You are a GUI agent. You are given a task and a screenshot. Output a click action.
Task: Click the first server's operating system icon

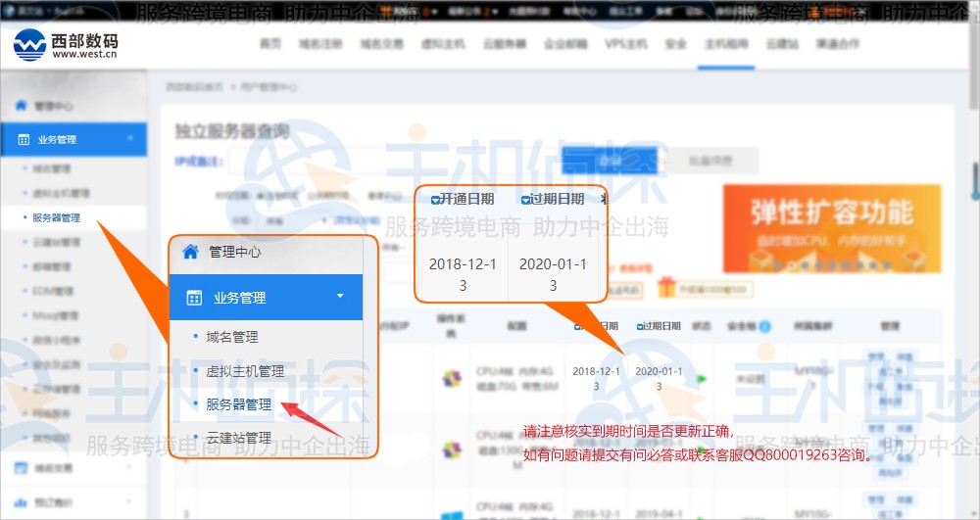tap(452, 378)
